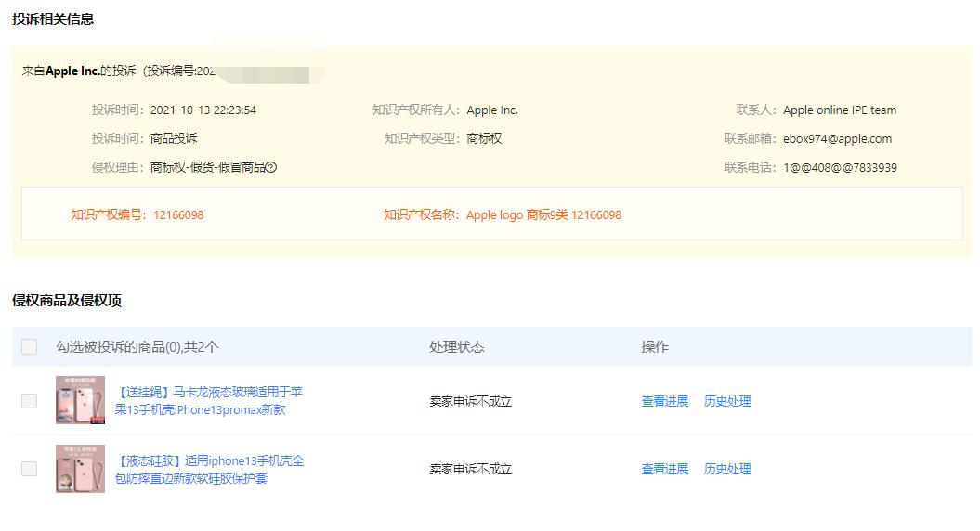980x531 pixels.
Task: Click 查看进展 for the 液态硅胶 product
Action: 665,469
